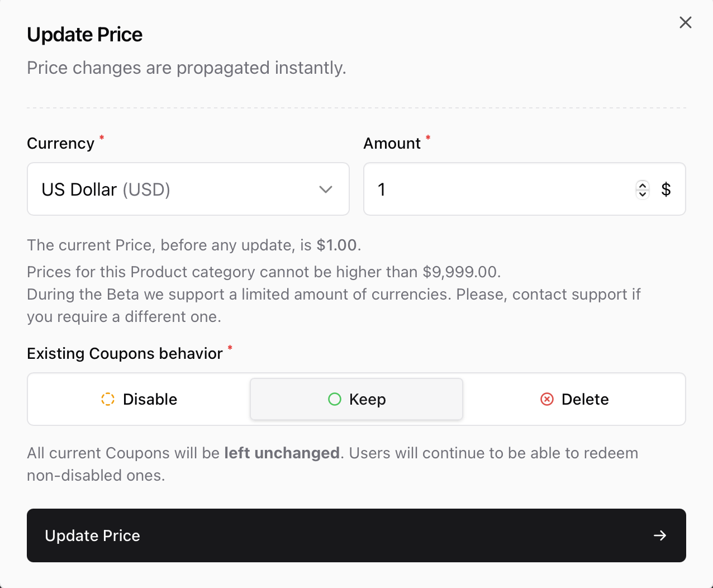
Task: Click the dollar sign inside the Amount field
Action: [x=666, y=189]
